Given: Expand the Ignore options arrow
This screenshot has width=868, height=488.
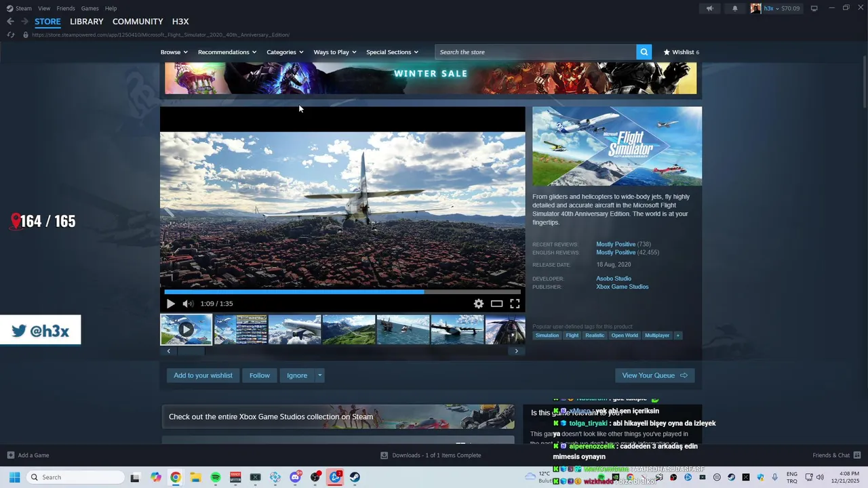Looking at the screenshot, I should coord(319,375).
